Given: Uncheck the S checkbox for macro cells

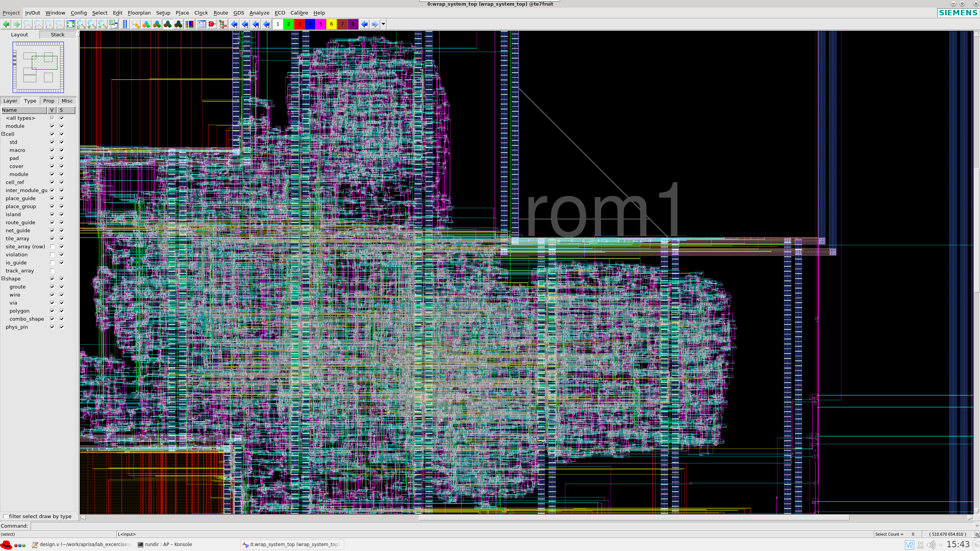Looking at the screenshot, I should (x=62, y=150).
